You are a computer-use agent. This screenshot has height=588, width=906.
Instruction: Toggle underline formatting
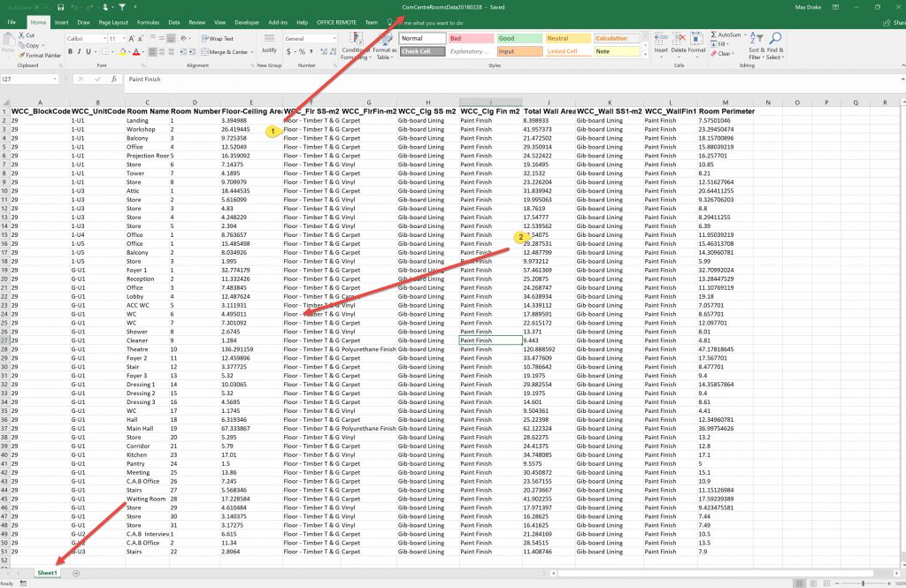coord(88,51)
